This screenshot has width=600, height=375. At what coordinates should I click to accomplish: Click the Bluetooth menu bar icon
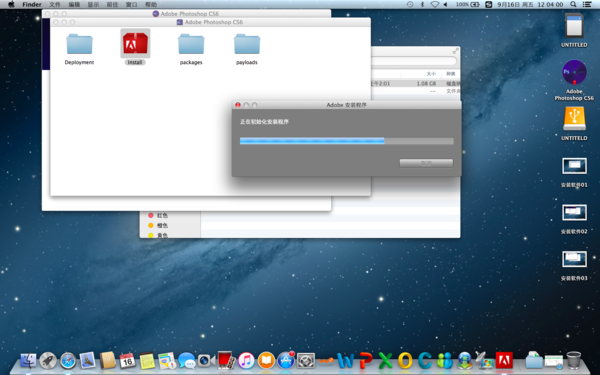[422, 4]
